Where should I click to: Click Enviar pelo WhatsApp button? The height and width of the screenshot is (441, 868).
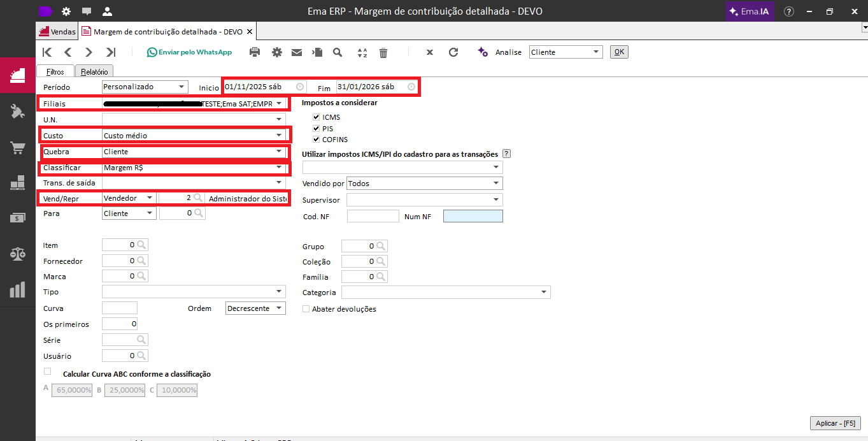(x=189, y=52)
